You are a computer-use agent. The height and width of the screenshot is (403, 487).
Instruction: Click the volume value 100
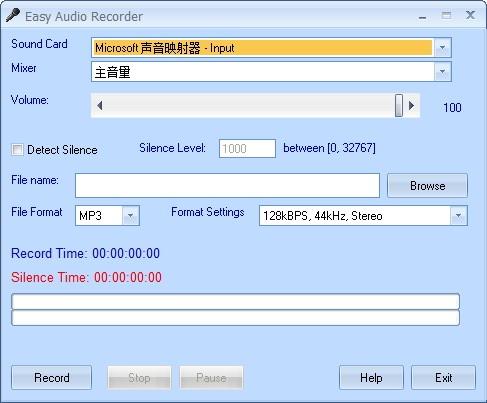[x=452, y=107]
